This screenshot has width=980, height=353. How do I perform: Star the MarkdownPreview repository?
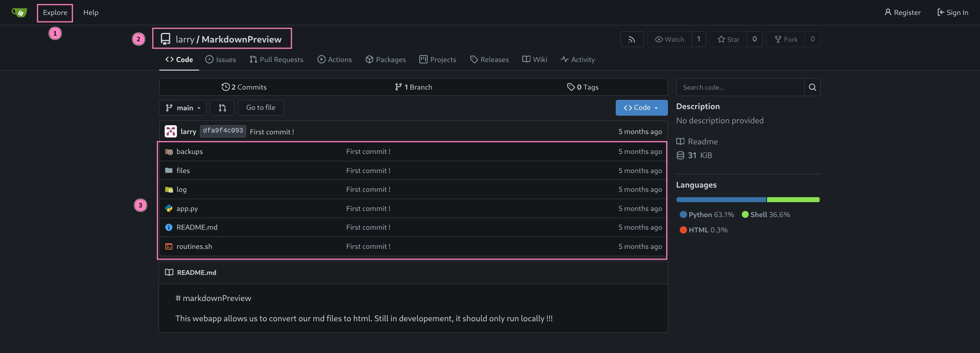click(x=728, y=39)
